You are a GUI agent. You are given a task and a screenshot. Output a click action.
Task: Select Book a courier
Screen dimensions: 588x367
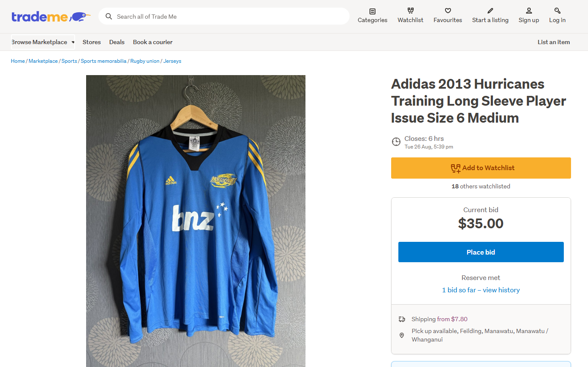coord(153,42)
